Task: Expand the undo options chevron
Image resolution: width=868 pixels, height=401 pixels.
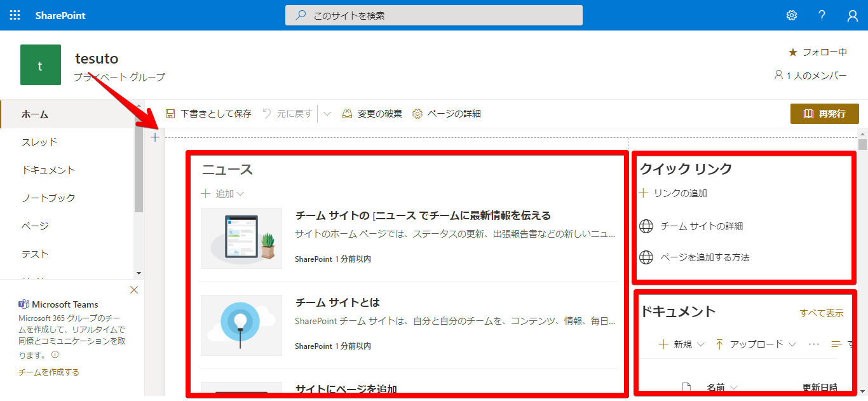Action: pos(327,114)
